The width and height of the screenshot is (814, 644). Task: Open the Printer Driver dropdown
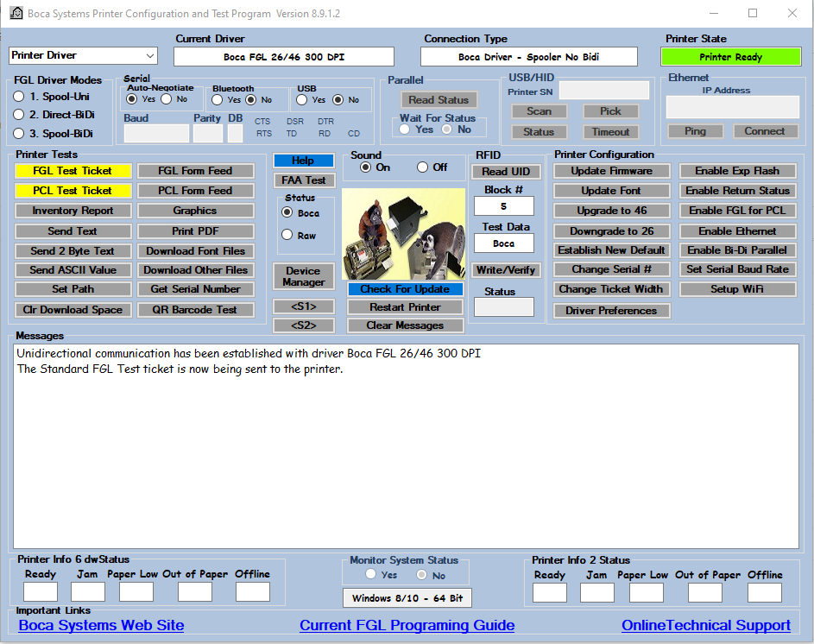click(x=83, y=55)
